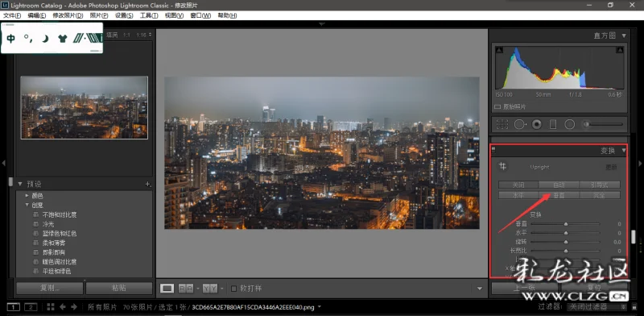Select the Graduated Filter tool

click(x=553, y=124)
